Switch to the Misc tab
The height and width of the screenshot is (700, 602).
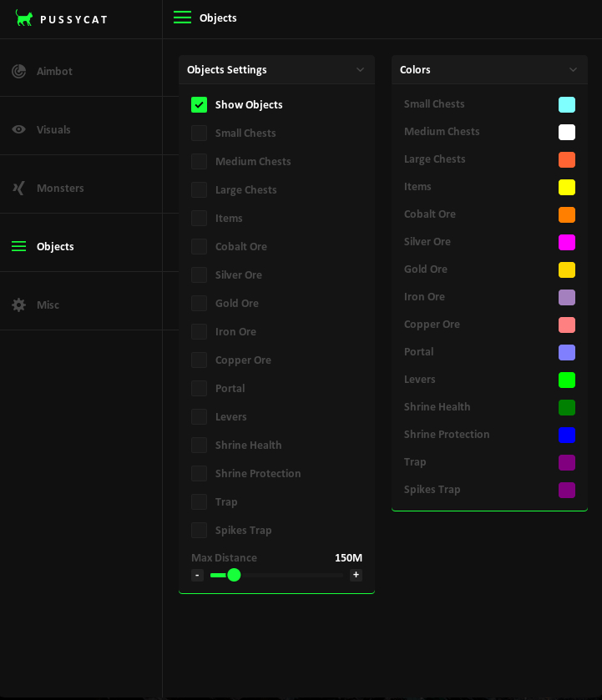coord(48,305)
